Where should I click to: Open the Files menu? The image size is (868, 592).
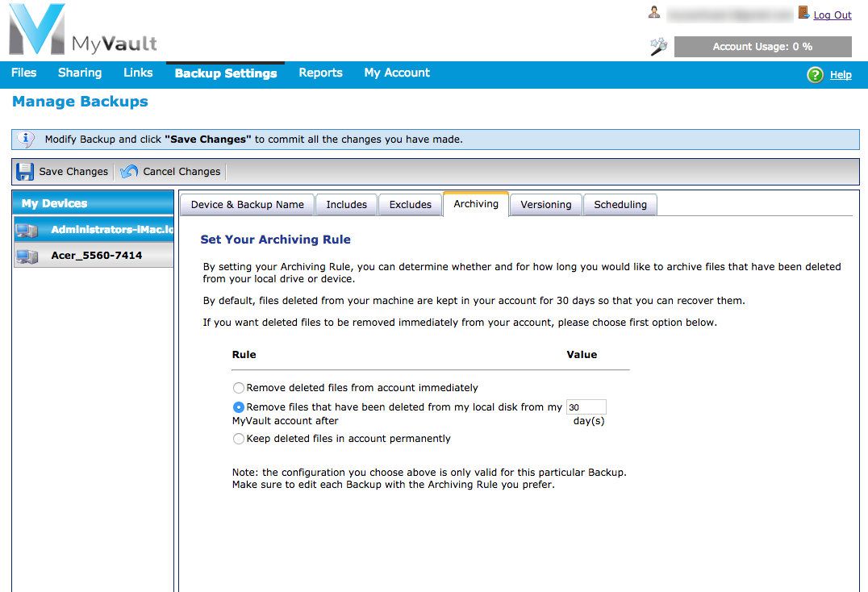24,73
